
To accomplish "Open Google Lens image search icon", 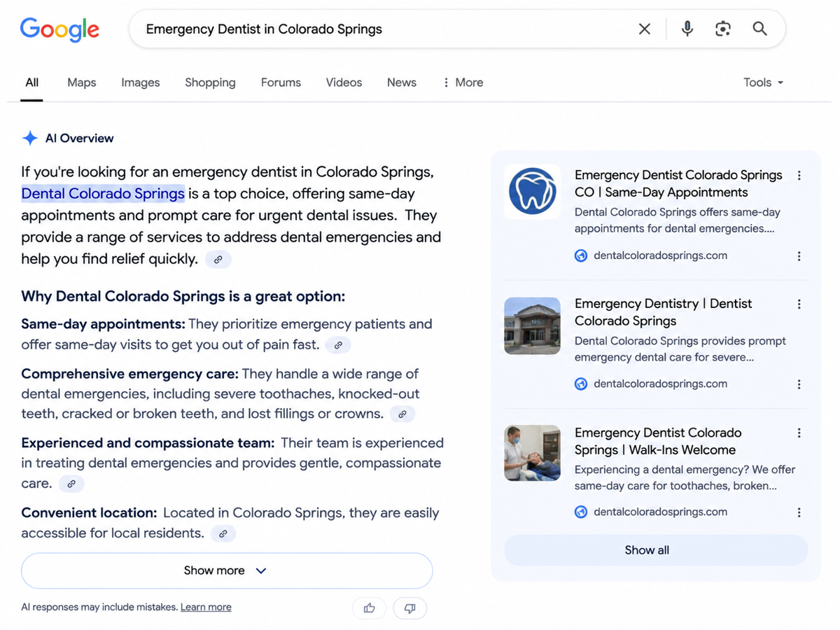I will [x=723, y=29].
